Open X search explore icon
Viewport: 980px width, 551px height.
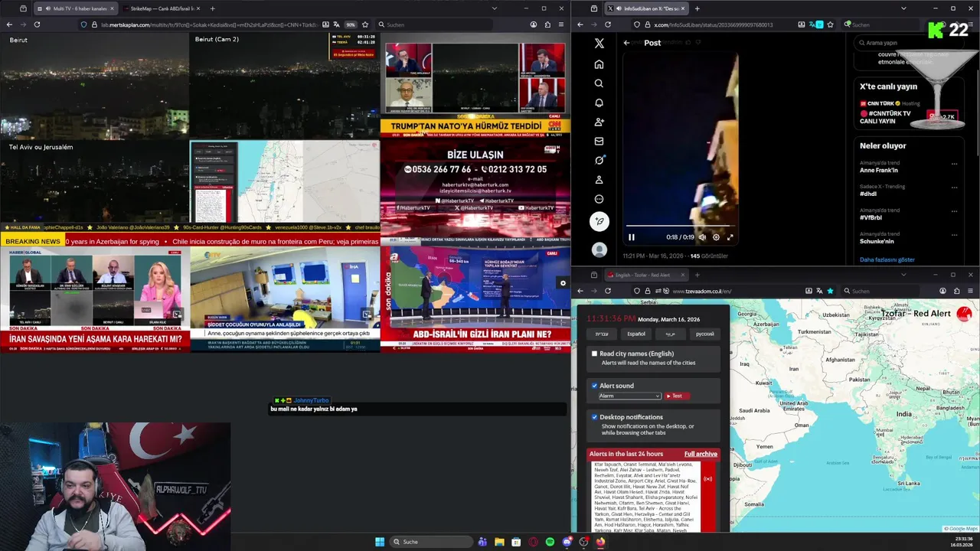[599, 83]
